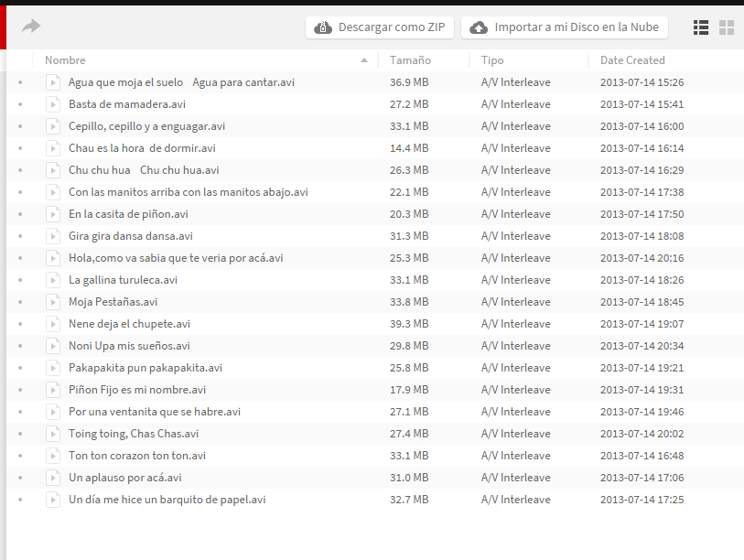Switch to list view
Image resolution: width=744 pixels, height=560 pixels.
[701, 27]
